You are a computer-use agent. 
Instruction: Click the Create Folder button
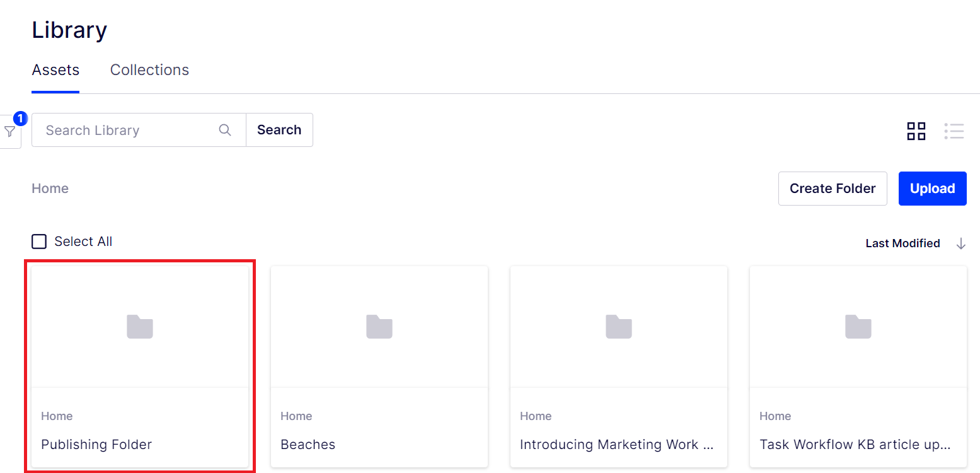(832, 189)
